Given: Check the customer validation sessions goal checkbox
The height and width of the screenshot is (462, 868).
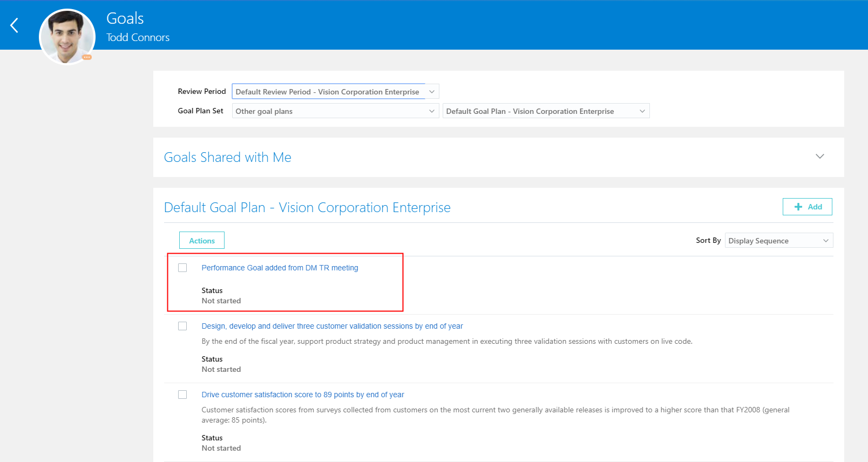Looking at the screenshot, I should 182,326.
